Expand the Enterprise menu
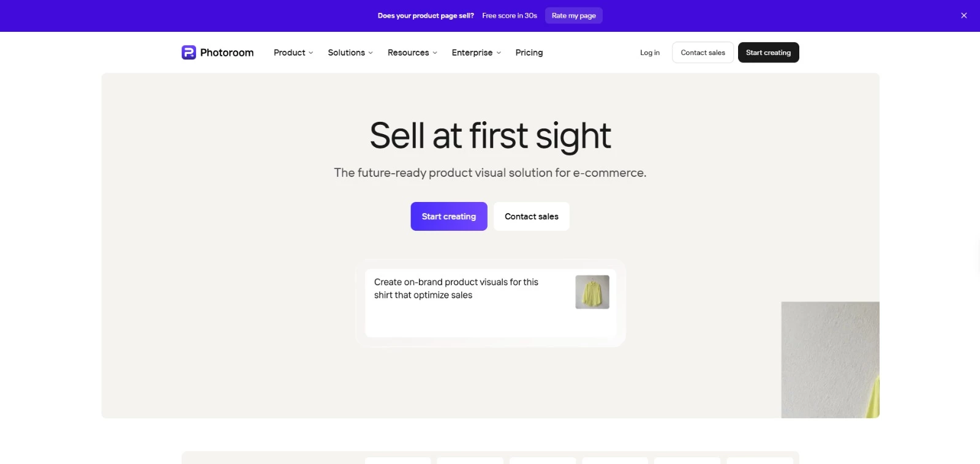The height and width of the screenshot is (464, 980). 477,53
